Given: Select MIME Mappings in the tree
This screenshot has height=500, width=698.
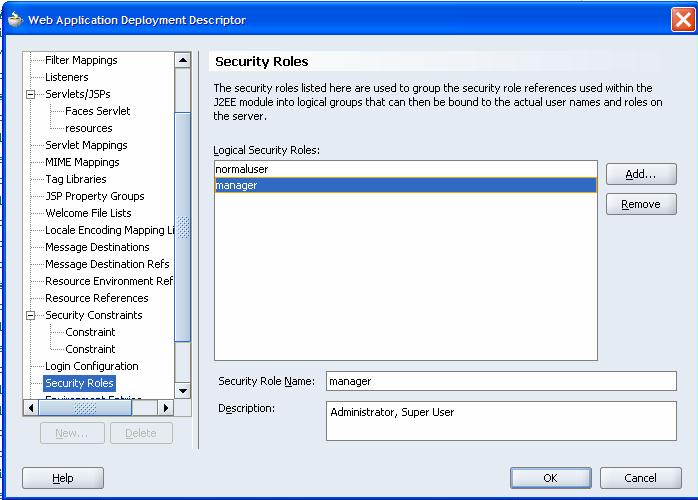Looking at the screenshot, I should coord(82,162).
